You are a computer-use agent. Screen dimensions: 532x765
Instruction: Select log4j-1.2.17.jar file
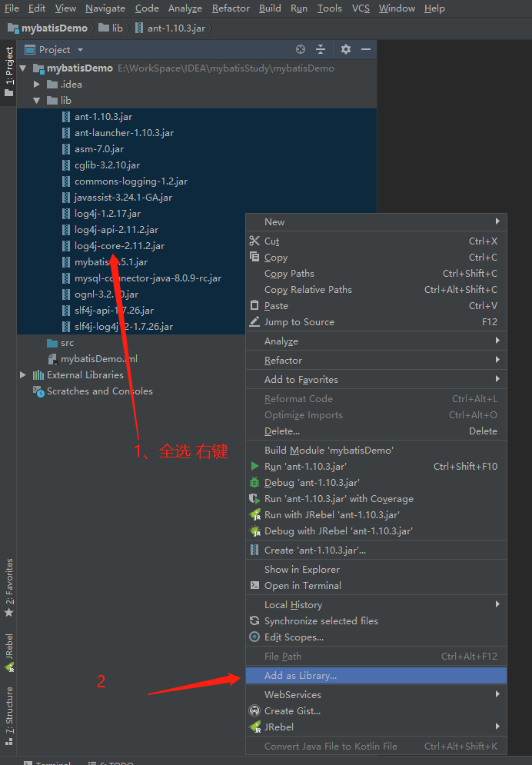click(x=108, y=213)
